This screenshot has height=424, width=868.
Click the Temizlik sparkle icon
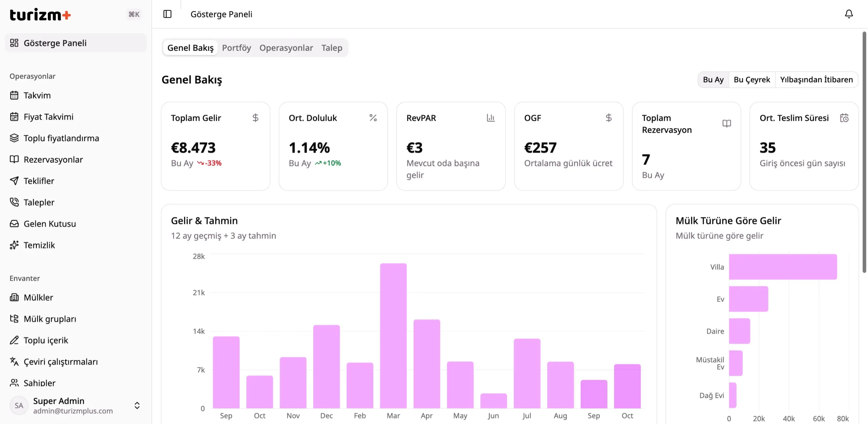tap(14, 245)
